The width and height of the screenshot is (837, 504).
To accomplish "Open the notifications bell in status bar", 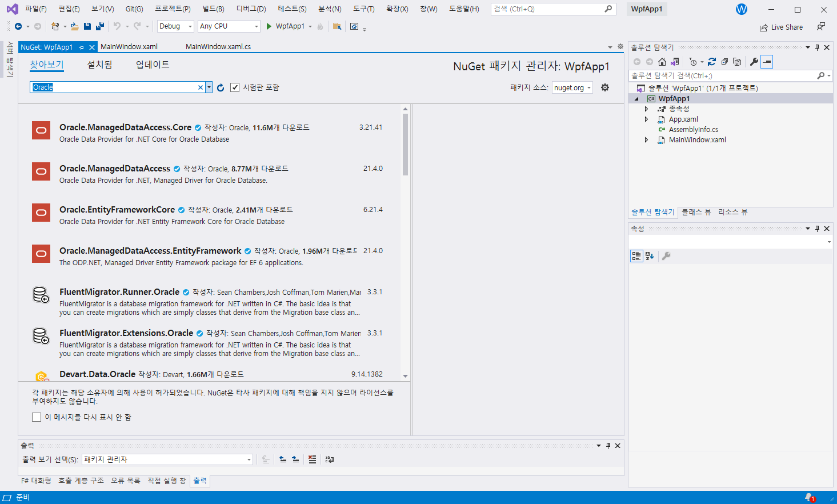I will coord(810,498).
